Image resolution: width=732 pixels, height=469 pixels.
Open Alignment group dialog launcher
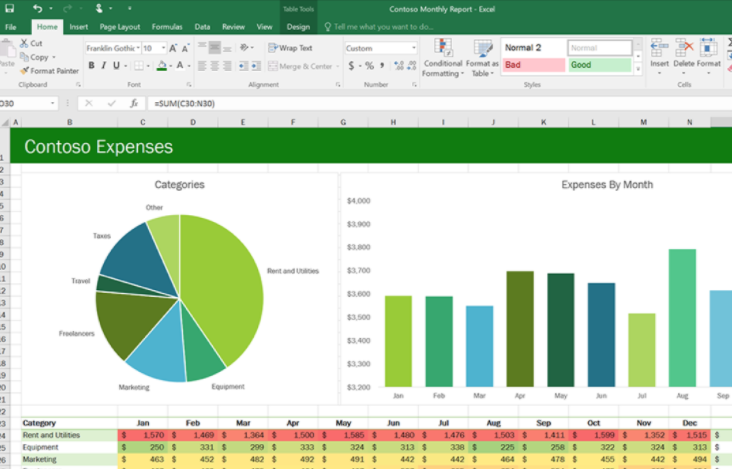point(338,84)
